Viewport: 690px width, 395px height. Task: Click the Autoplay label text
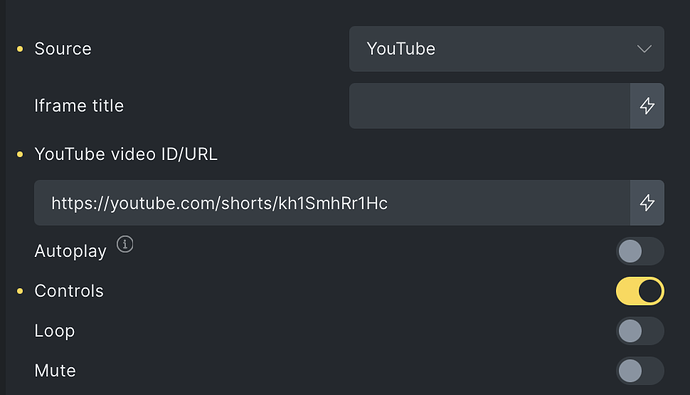pyautogui.click(x=70, y=251)
